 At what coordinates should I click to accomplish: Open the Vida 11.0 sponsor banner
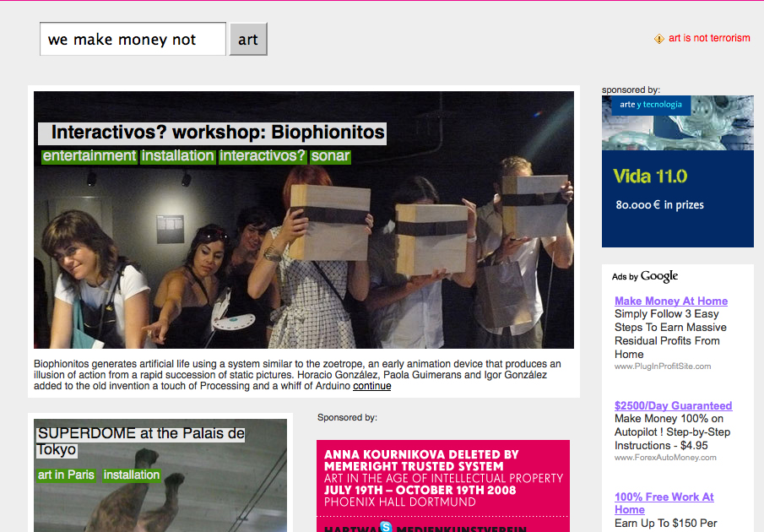click(677, 171)
